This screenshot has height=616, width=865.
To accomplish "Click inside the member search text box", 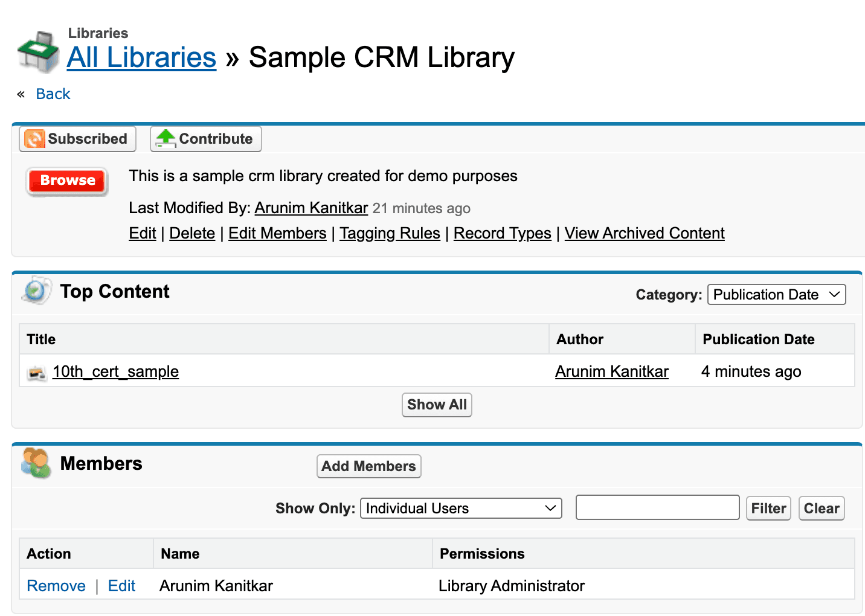I will [x=657, y=507].
